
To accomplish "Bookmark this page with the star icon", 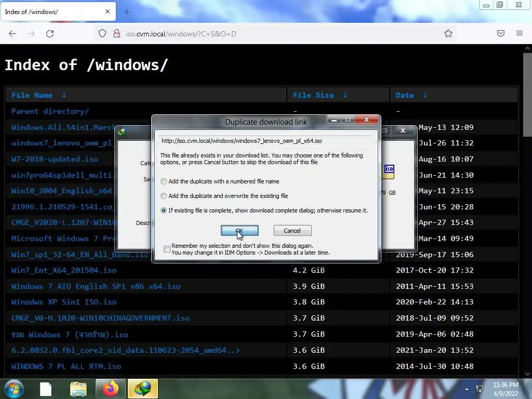I will pos(448,33).
